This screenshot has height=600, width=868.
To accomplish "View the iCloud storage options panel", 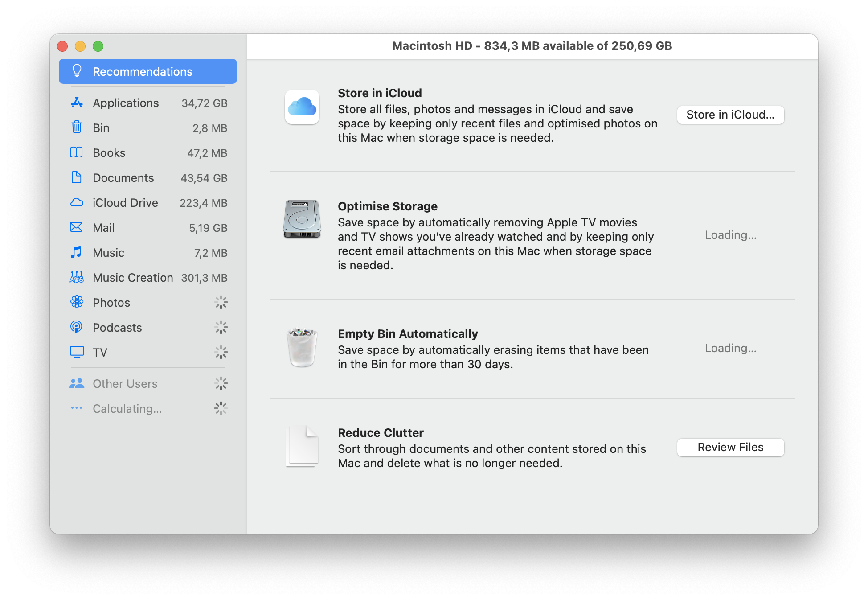I will (x=731, y=115).
